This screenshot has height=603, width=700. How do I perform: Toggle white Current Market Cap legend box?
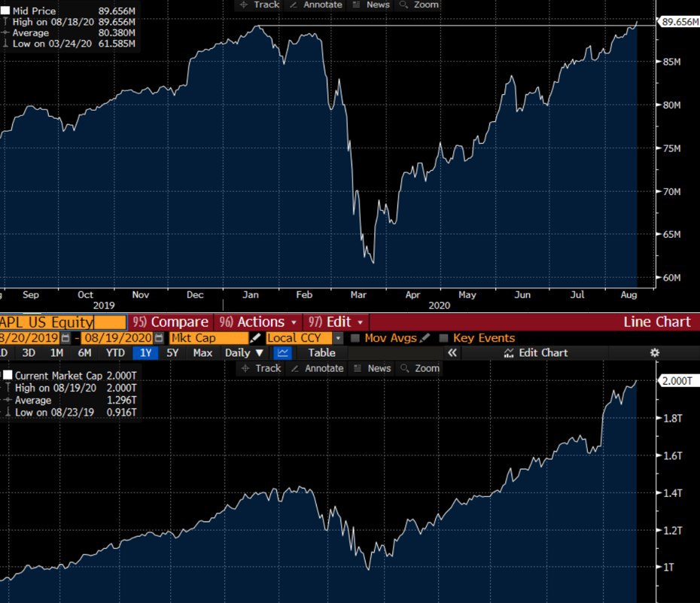pos(8,375)
